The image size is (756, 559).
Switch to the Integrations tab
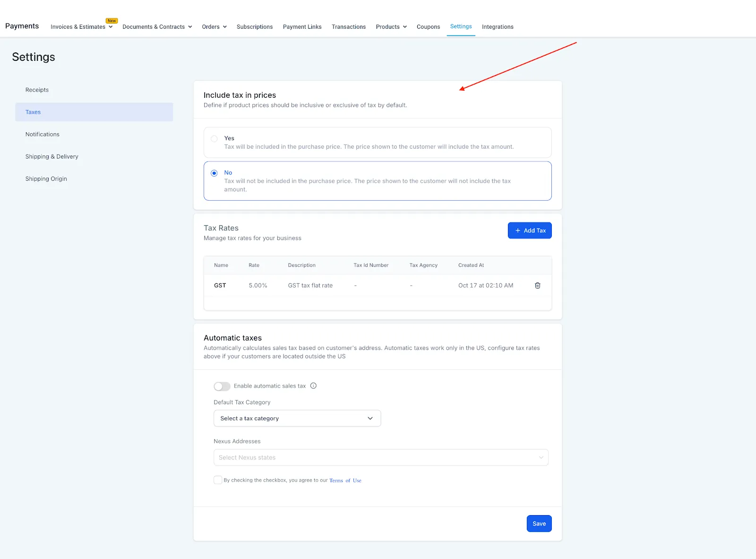pos(498,27)
